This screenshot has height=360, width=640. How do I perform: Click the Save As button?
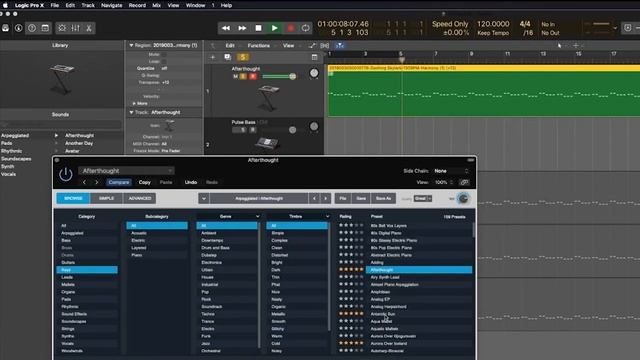coord(383,198)
